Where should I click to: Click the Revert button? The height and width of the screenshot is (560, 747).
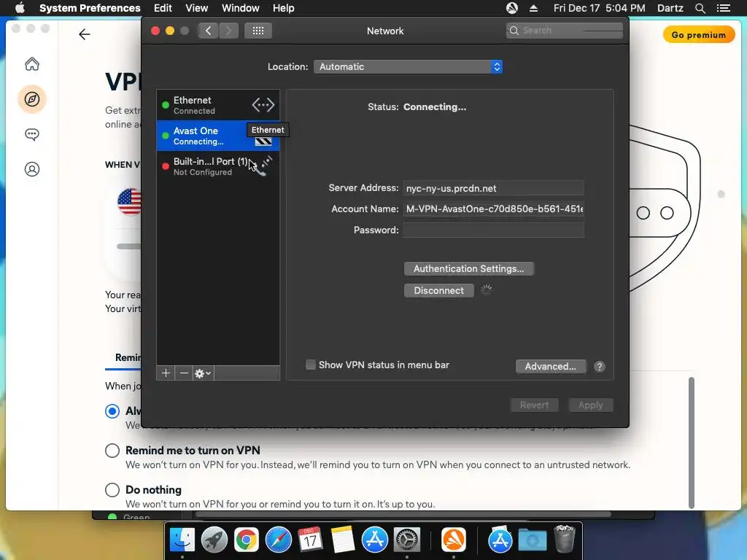534,405
